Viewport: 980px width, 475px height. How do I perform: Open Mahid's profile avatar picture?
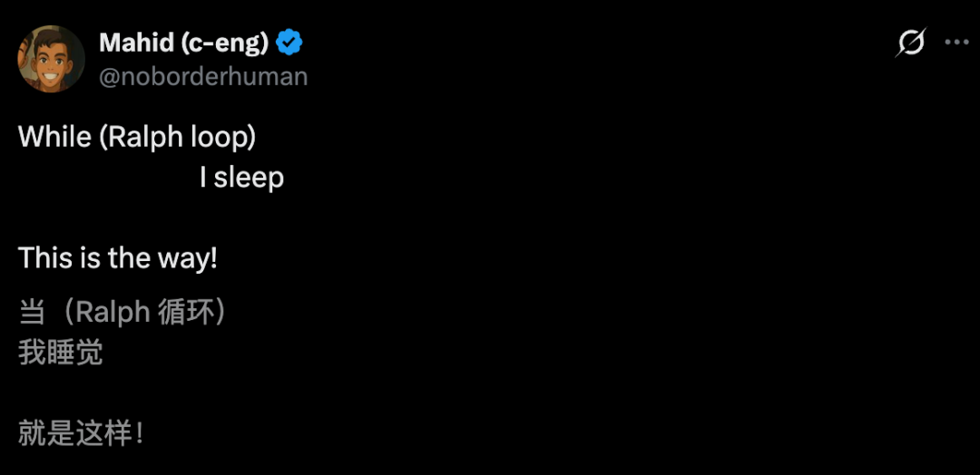(52, 59)
